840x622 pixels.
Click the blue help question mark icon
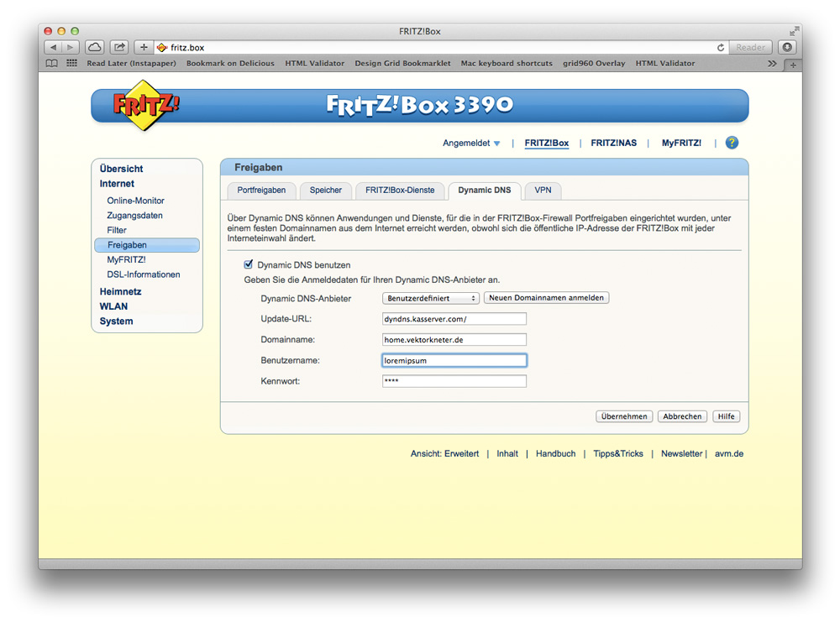coord(732,143)
